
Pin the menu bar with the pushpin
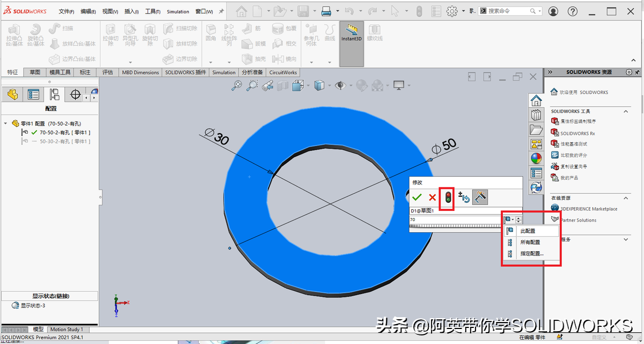(x=221, y=11)
